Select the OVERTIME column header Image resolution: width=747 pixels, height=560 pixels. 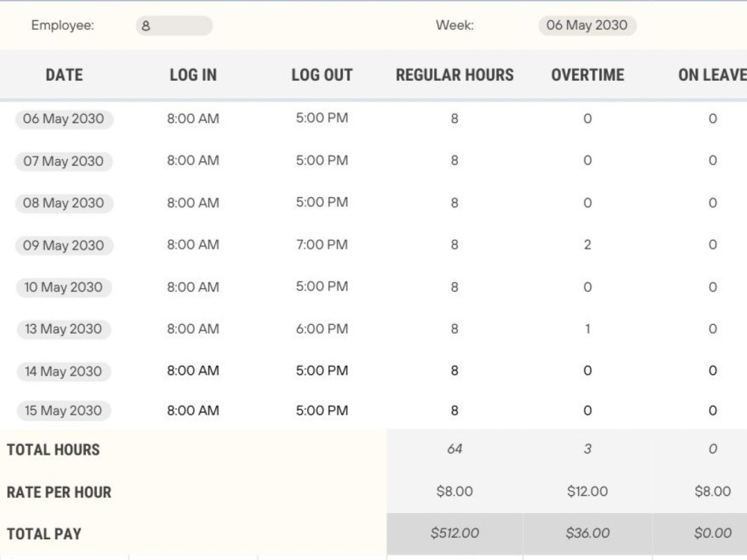pyautogui.click(x=587, y=75)
